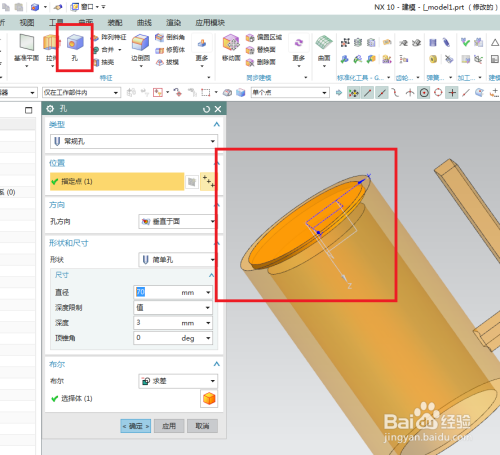Screen dimensions: 500x455
Task: Open the point dialog icon beside 指定点
Action: (x=208, y=182)
